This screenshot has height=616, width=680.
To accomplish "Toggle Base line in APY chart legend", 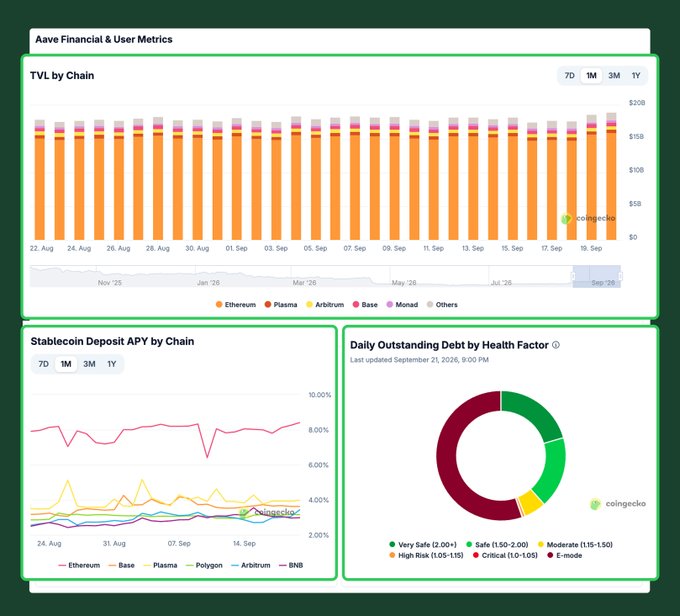I will tap(121, 565).
